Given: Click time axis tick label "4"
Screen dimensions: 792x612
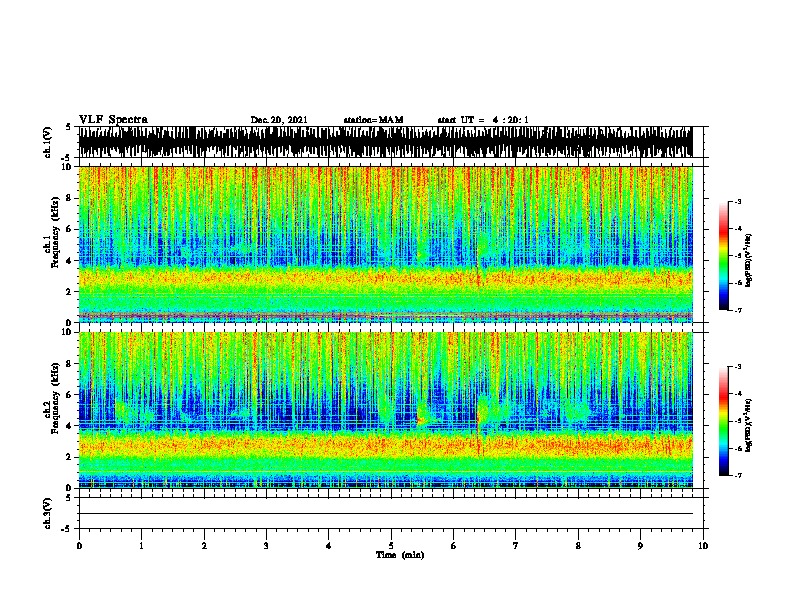Looking at the screenshot, I should [329, 546].
